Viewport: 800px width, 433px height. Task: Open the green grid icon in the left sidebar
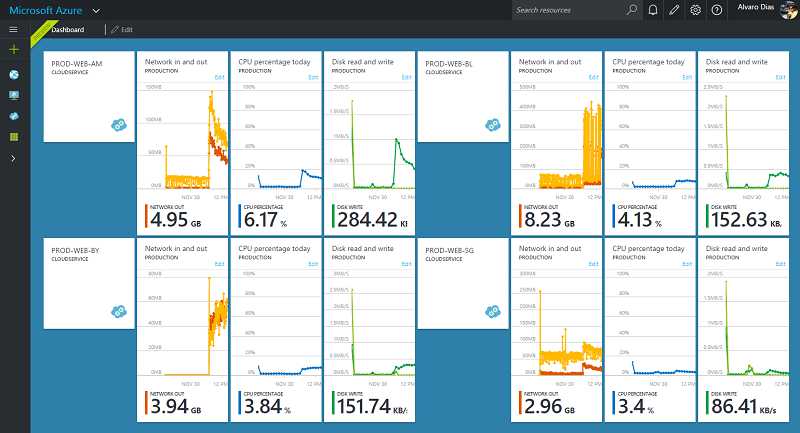click(14, 137)
